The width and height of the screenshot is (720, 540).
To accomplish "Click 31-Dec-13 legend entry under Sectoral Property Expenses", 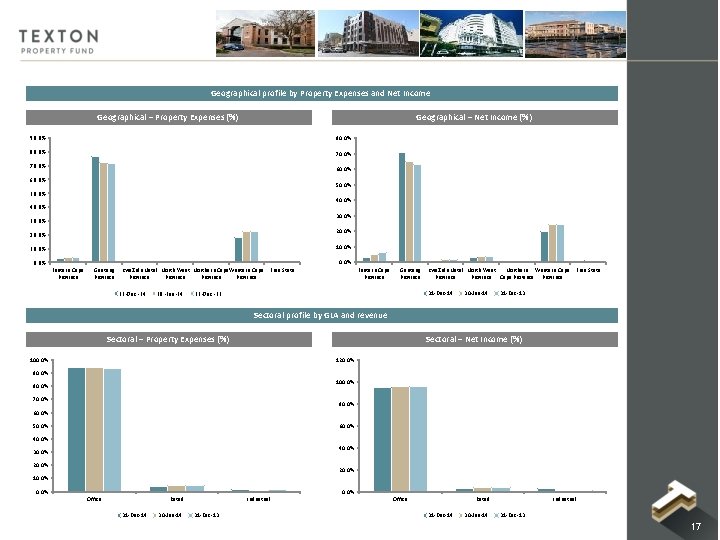I will [203, 515].
